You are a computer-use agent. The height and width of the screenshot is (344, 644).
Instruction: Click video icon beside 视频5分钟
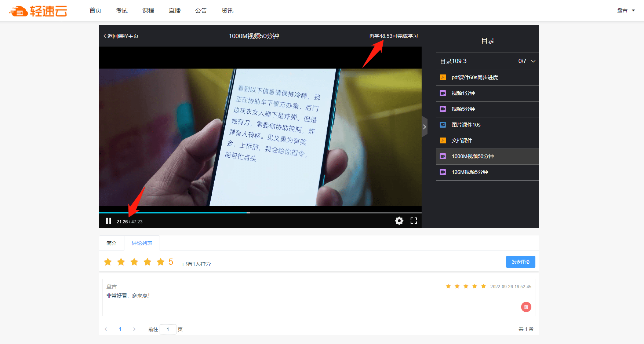(443, 109)
